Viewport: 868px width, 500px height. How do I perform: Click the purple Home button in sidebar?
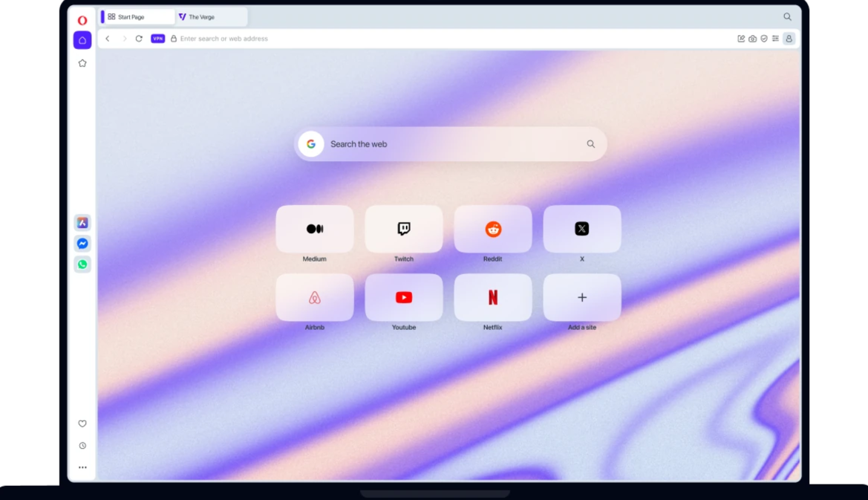(82, 40)
